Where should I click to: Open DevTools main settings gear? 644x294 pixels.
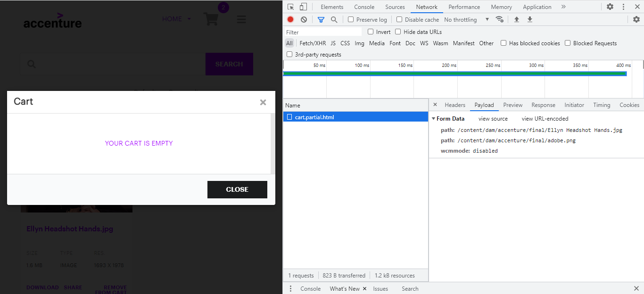(x=610, y=7)
